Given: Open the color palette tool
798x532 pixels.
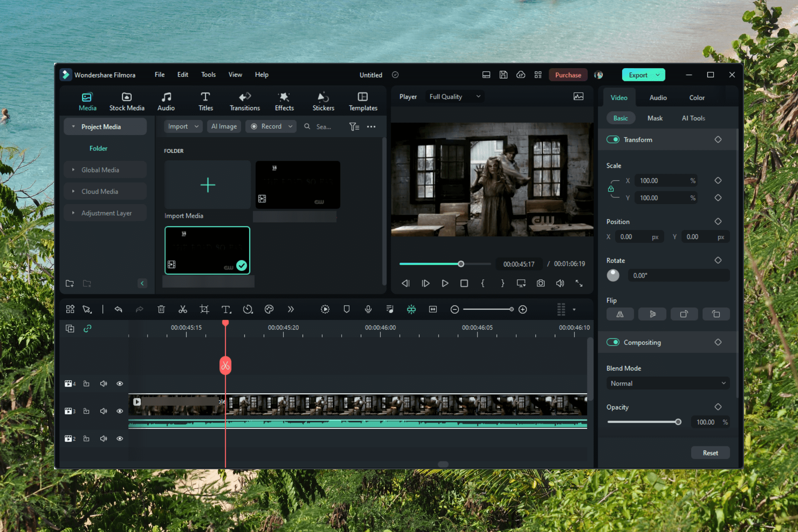Looking at the screenshot, I should [269, 309].
